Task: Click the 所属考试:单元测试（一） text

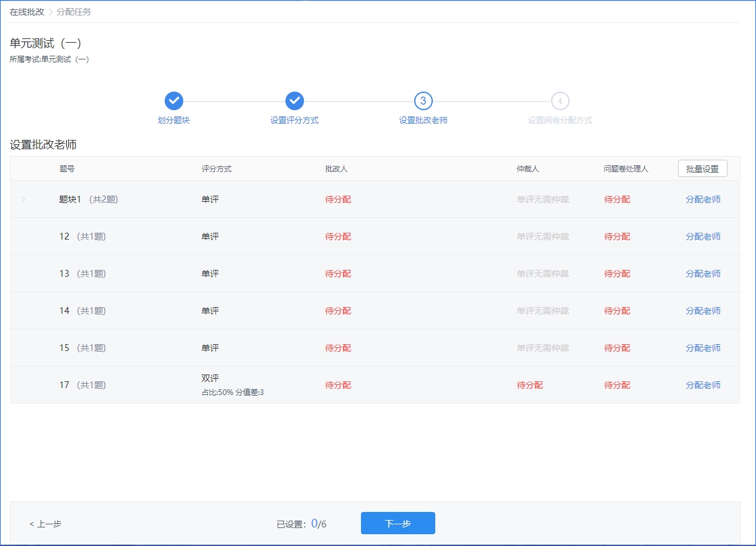Action: [x=50, y=59]
